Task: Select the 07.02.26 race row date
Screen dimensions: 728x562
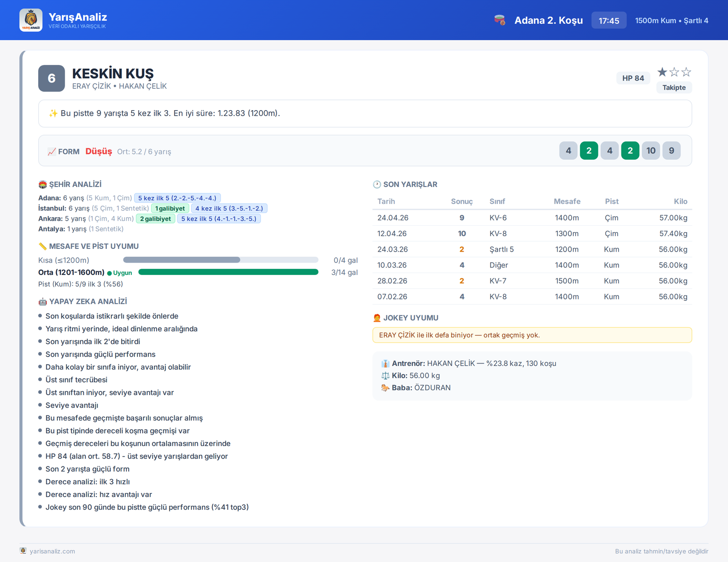Action: 392,297
